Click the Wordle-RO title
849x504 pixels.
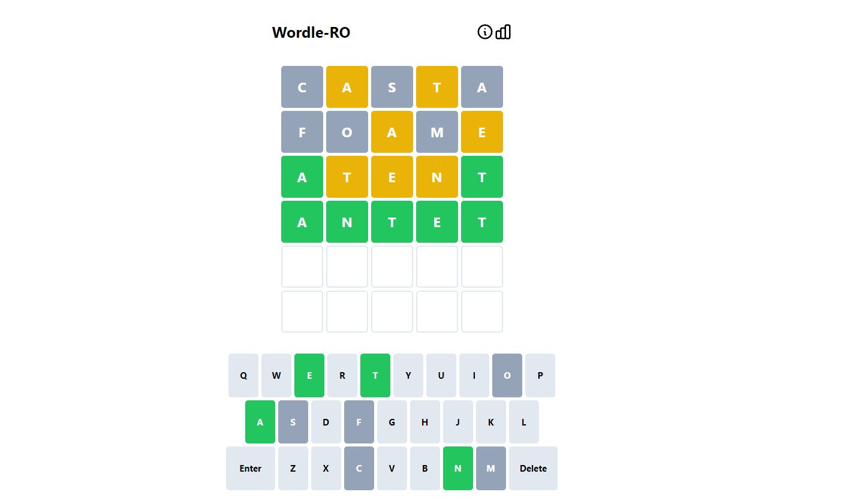(x=311, y=32)
